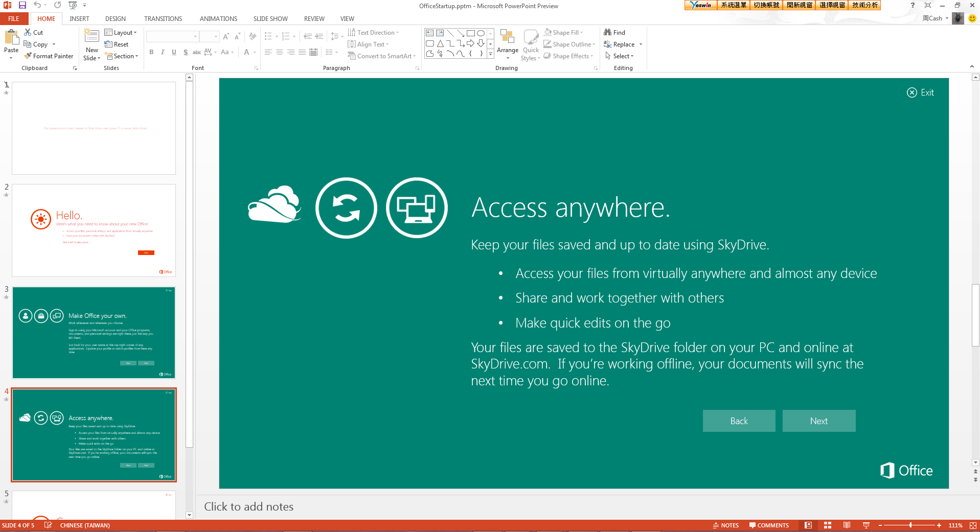This screenshot has height=532, width=980.
Task: Toggle the Notes pane in status bar
Action: (726, 525)
